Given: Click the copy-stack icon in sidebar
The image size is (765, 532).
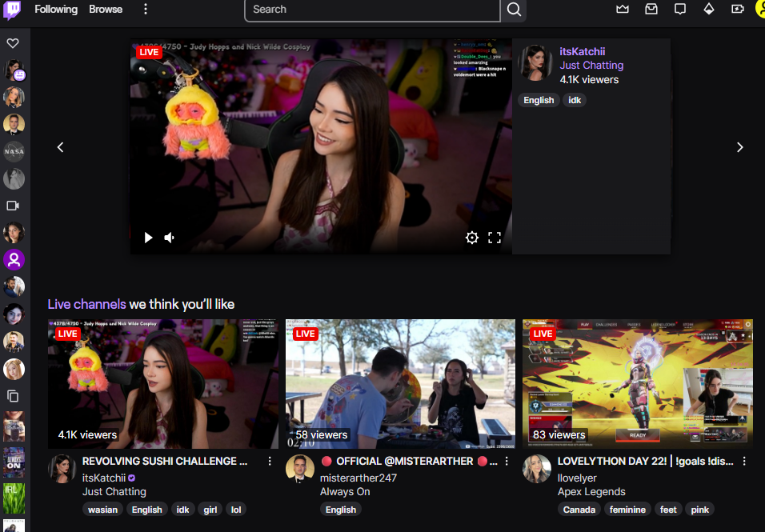Looking at the screenshot, I should coord(13,396).
